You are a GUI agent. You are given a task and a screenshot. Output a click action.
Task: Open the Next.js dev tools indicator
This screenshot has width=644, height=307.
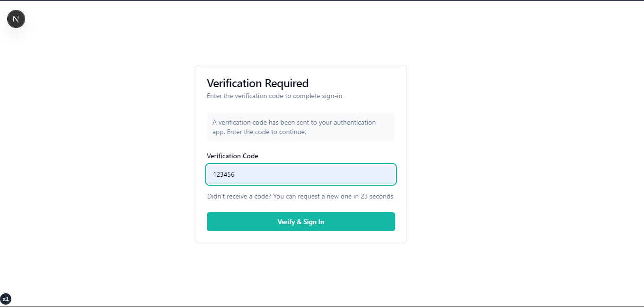(16, 19)
